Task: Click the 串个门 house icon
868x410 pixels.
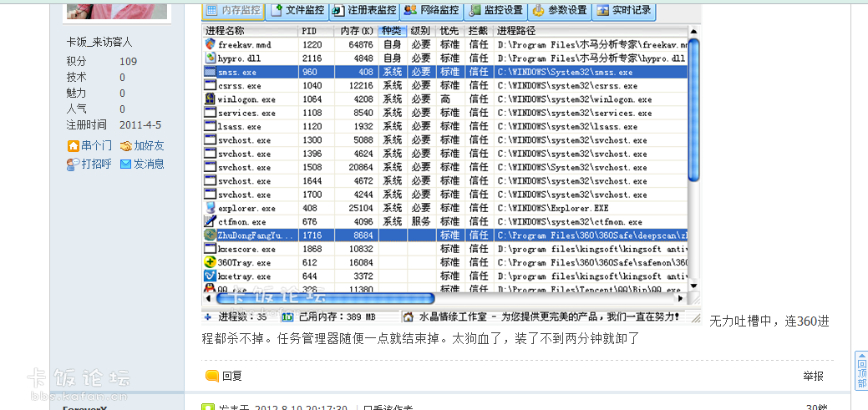Action: click(x=73, y=146)
